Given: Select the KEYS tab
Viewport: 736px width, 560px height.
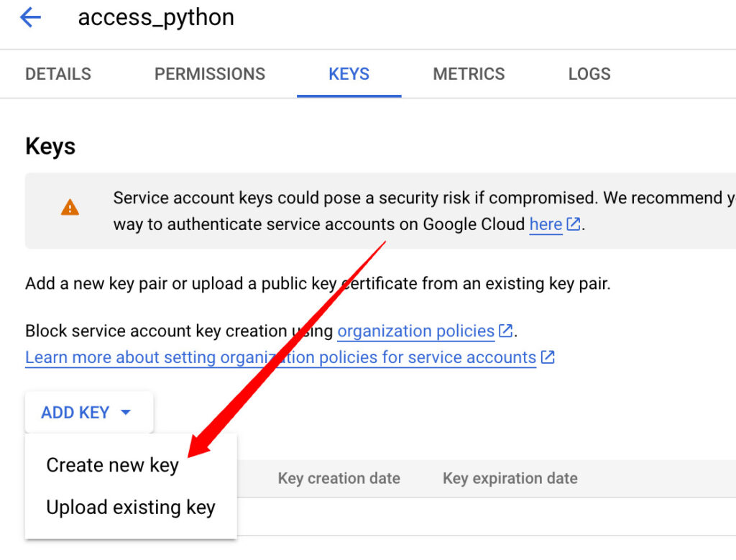Looking at the screenshot, I should tap(349, 74).
